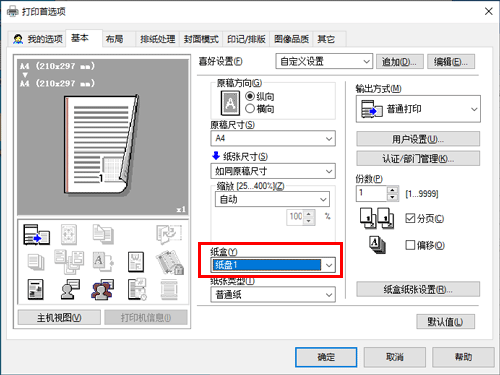Click the greyed plain sheet stack icon

pos(36,262)
